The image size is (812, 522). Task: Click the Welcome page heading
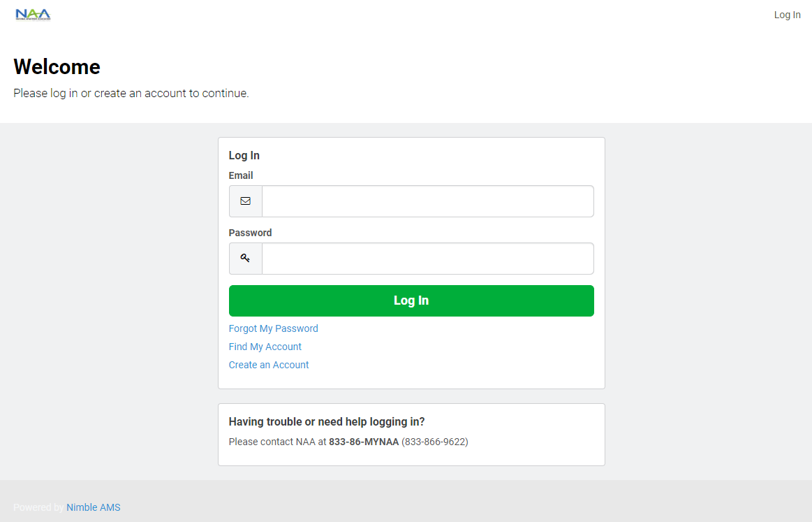57,67
